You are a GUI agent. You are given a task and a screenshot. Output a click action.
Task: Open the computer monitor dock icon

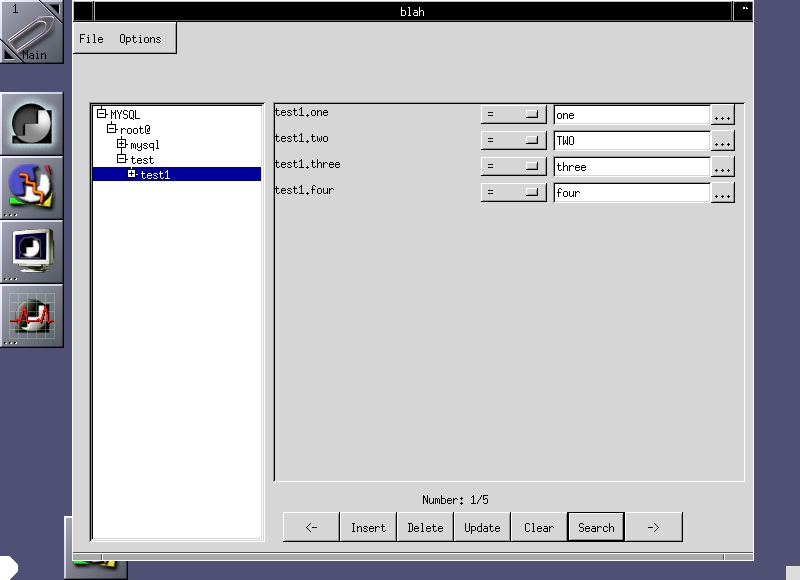[31, 252]
